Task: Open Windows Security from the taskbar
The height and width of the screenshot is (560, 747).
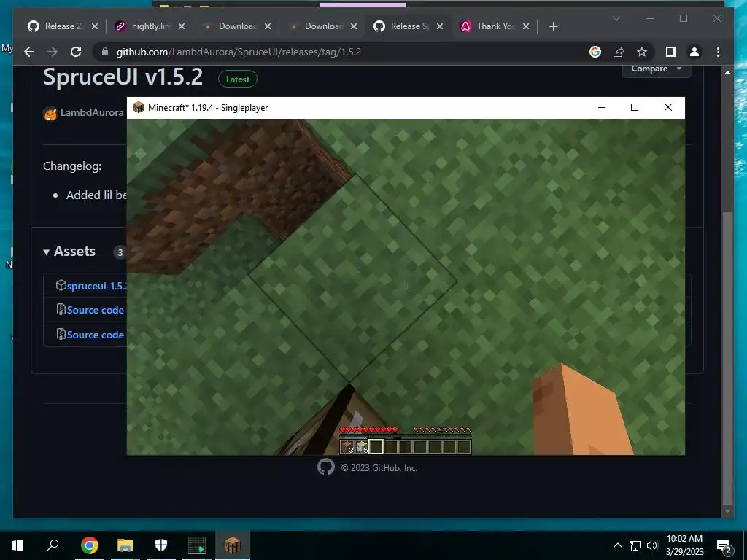Action: point(161,545)
